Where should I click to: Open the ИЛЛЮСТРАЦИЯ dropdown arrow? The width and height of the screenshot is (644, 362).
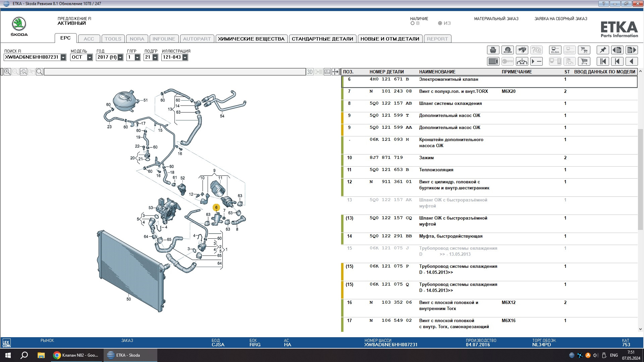[x=185, y=57]
